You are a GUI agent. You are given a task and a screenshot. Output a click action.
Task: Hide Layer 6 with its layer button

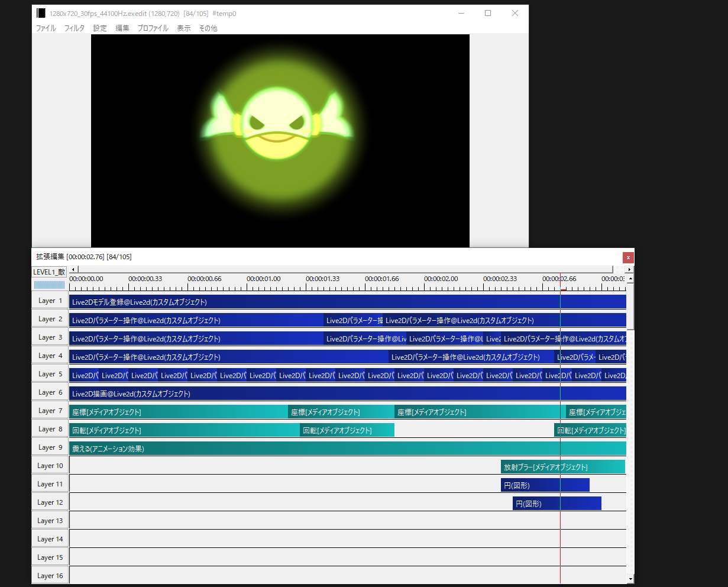point(50,392)
